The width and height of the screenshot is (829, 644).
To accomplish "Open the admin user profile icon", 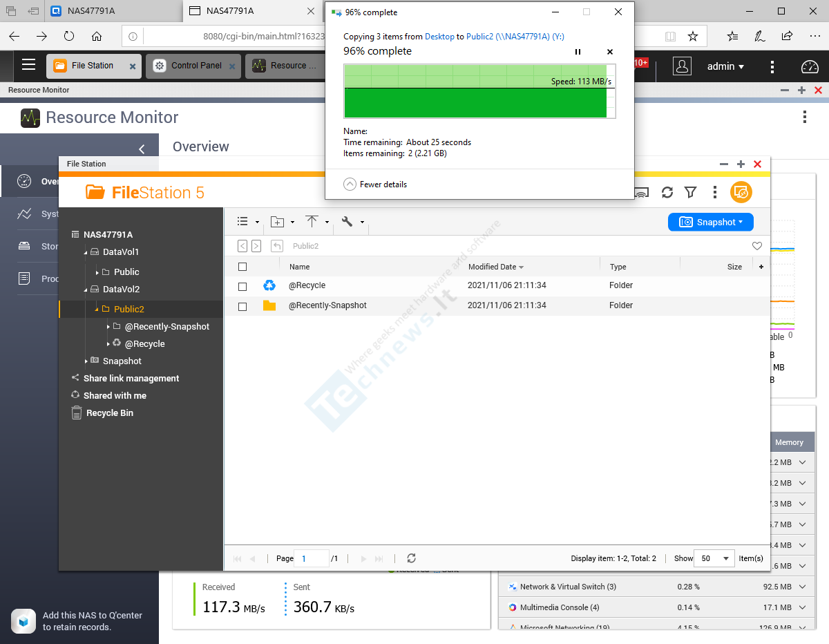I will (682, 66).
